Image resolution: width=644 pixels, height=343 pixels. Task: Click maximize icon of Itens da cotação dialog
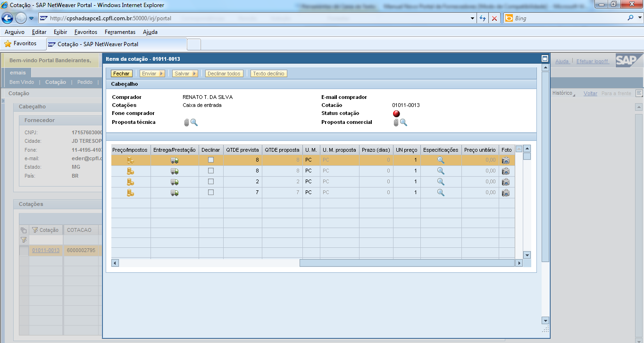(x=545, y=59)
